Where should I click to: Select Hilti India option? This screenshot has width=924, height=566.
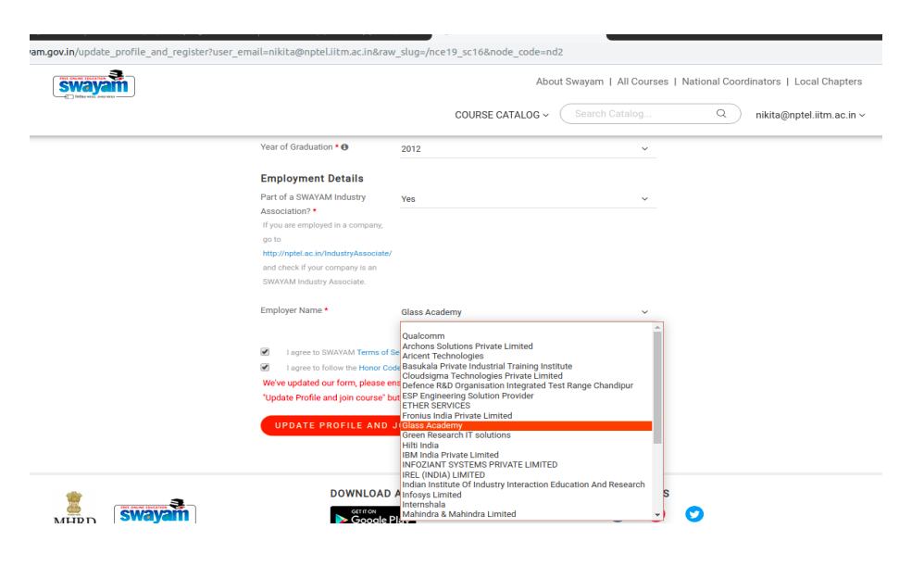527,446
